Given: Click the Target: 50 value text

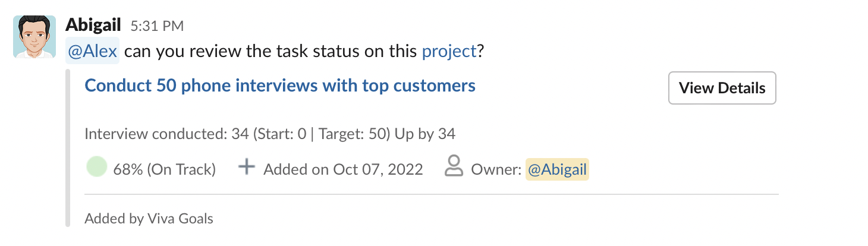Looking at the screenshot, I should point(352,134).
